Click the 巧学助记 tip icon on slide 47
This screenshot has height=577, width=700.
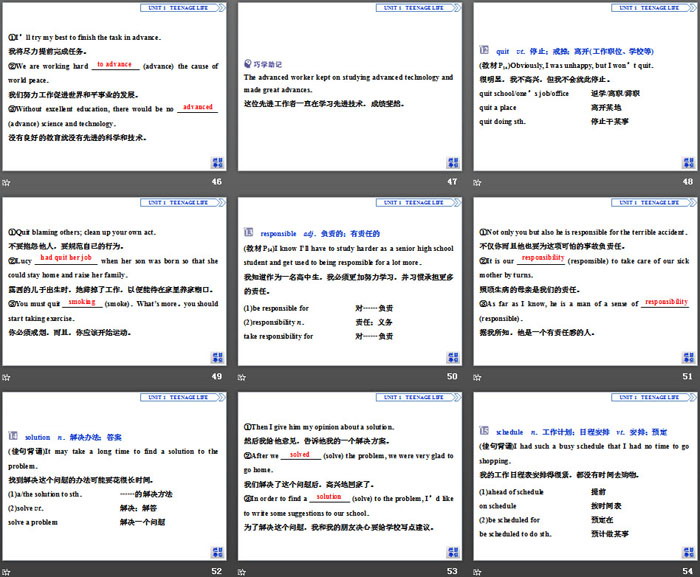pos(248,64)
